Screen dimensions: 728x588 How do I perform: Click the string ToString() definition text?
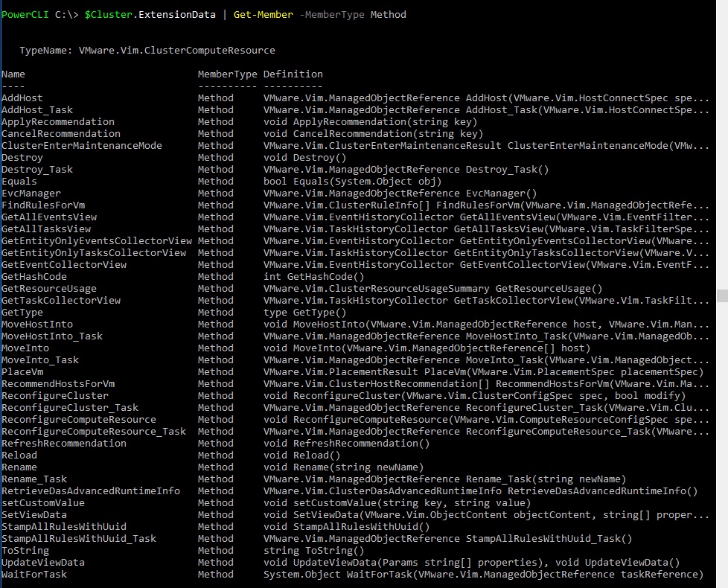(313, 550)
